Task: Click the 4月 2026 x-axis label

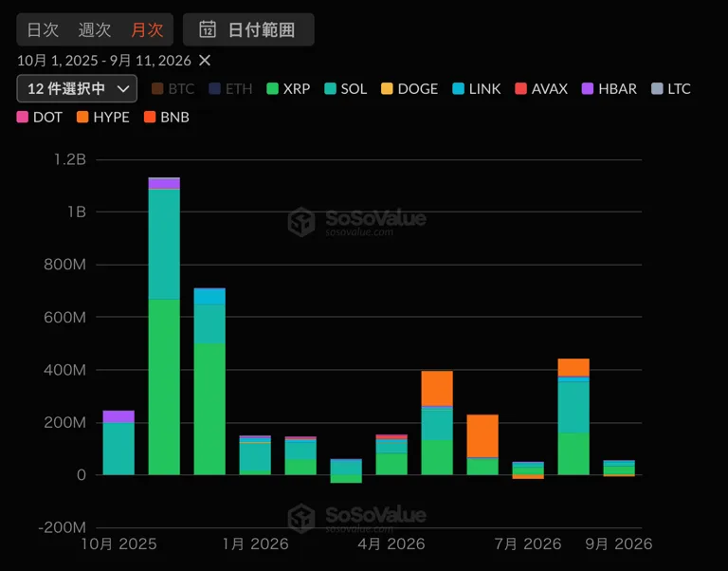Action: 391,544
